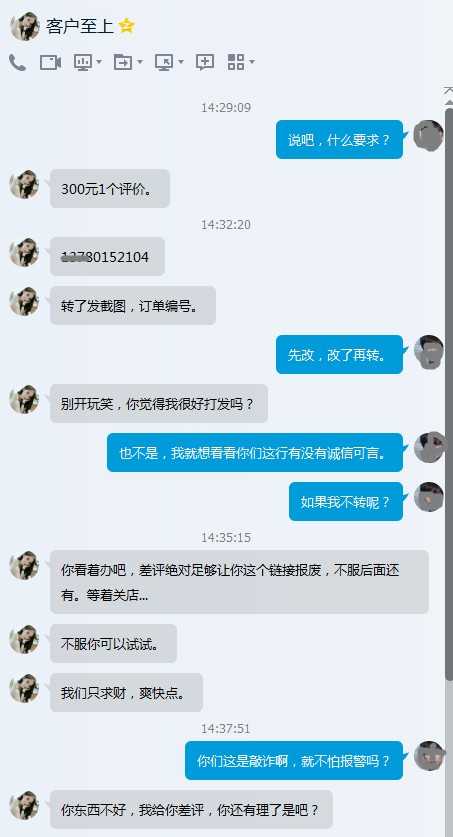Image resolution: width=453 pixels, height=837 pixels.
Task: Click the sender avatar beside 先改，改了再转
Action: pos(429,352)
